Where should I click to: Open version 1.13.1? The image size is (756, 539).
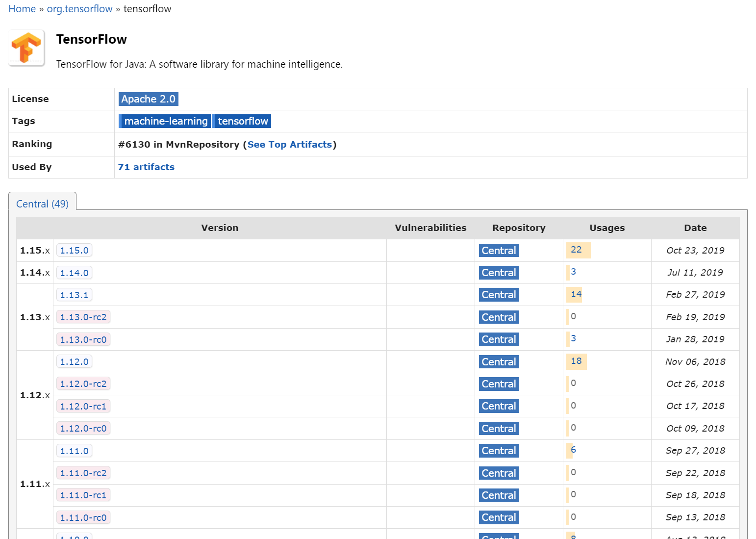point(74,295)
